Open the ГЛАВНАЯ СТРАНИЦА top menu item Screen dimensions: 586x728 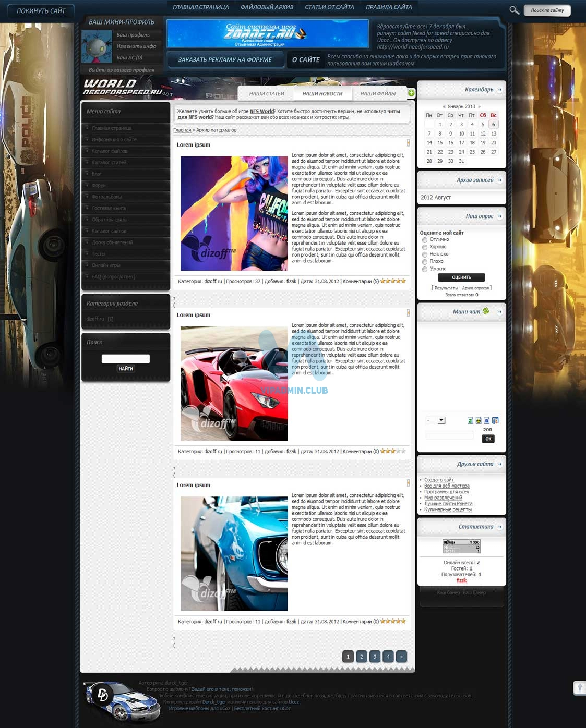201,7
